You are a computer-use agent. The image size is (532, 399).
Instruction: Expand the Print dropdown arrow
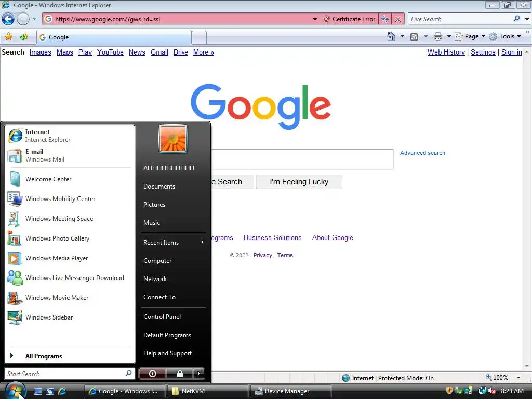449,36
